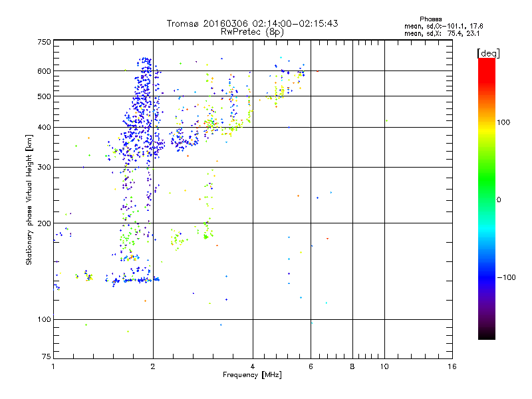The height and width of the screenshot is (399, 532).
Task: Click the y-axis tick label '400'
Action: 44,128
